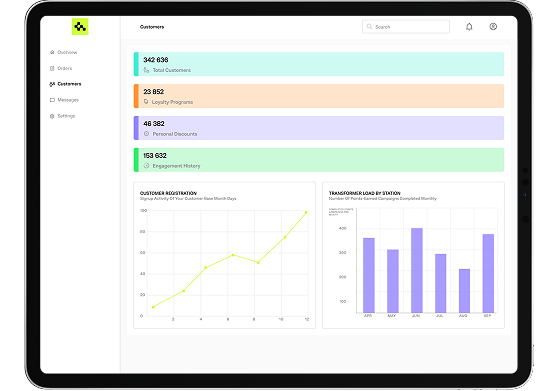Viewport: 560px width, 391px height.
Task: Click the Total Customers people icon
Action: [146, 70]
